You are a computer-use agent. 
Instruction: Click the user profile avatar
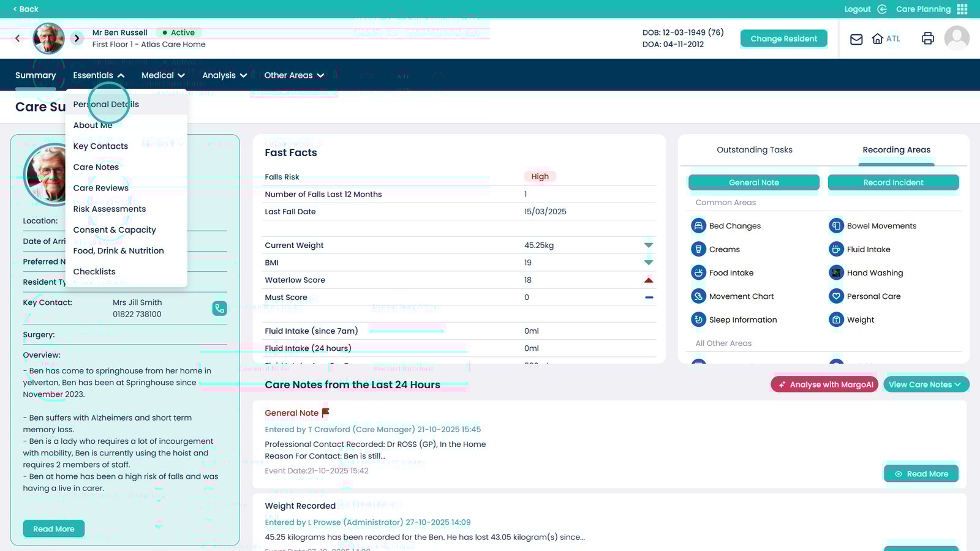pos(956,39)
